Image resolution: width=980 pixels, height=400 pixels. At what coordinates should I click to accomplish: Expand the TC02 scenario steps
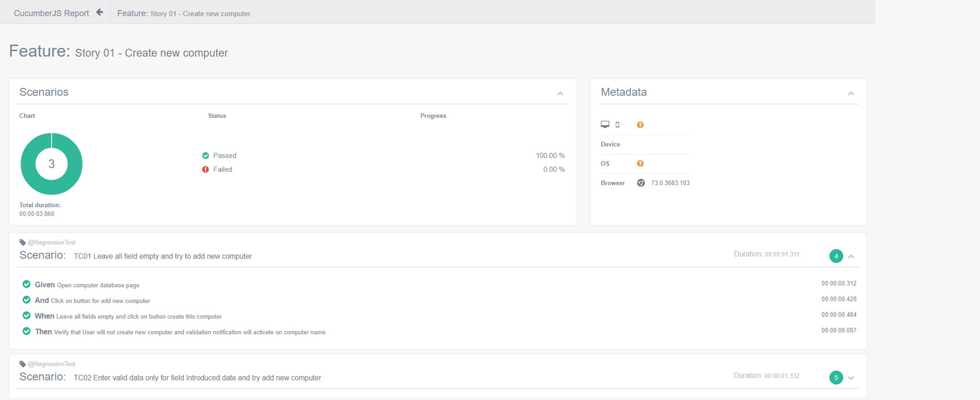(x=851, y=378)
